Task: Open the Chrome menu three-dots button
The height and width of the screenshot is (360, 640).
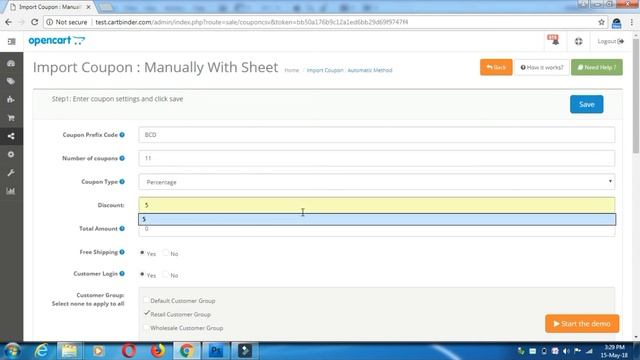Action: pos(632,22)
